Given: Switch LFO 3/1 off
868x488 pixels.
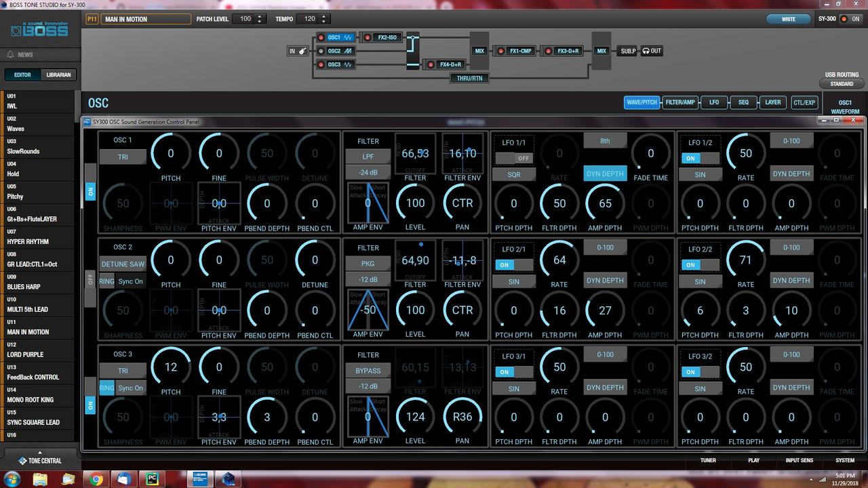Looking at the screenshot, I should pos(514,372).
